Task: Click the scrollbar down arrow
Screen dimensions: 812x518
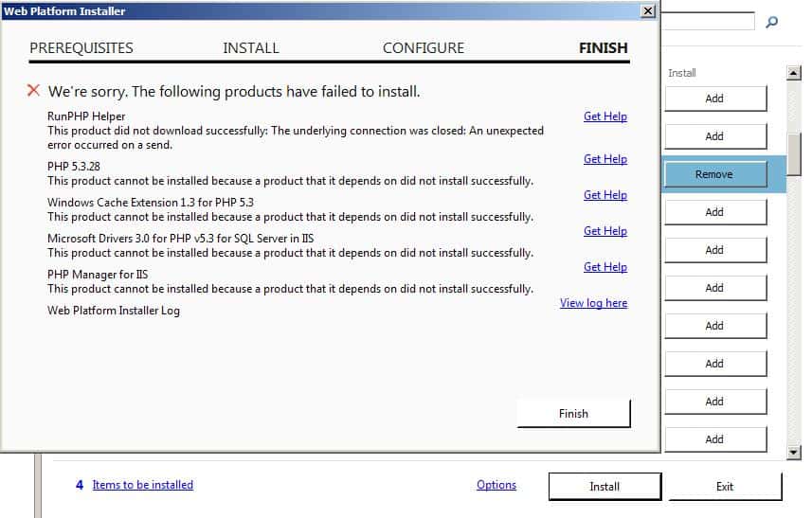Action: pyautogui.click(x=793, y=453)
